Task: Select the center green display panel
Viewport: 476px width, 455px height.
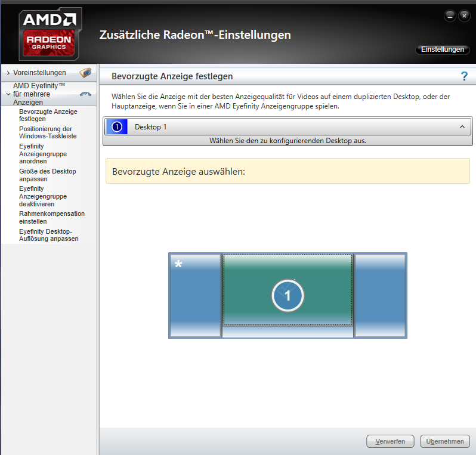Action: (x=288, y=290)
